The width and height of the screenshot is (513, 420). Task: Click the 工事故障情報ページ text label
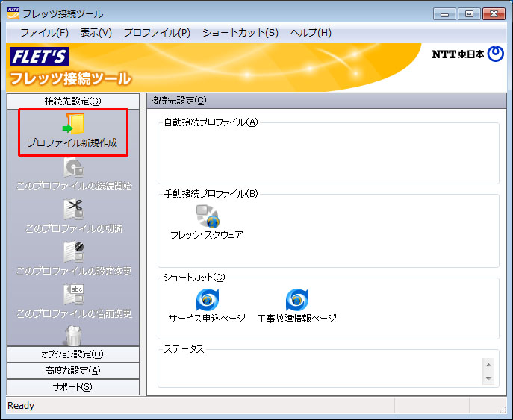click(297, 318)
